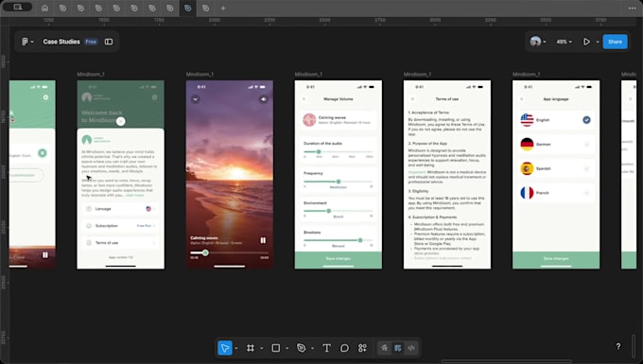643x364 pixels.
Task: Open the three-dots overflow menu top right
Action: [632, 8]
